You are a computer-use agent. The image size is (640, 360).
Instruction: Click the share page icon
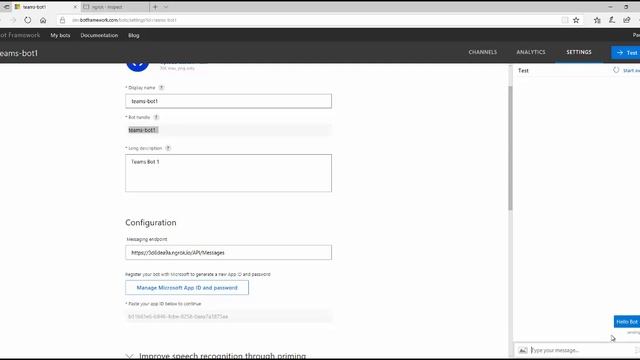[627, 20]
